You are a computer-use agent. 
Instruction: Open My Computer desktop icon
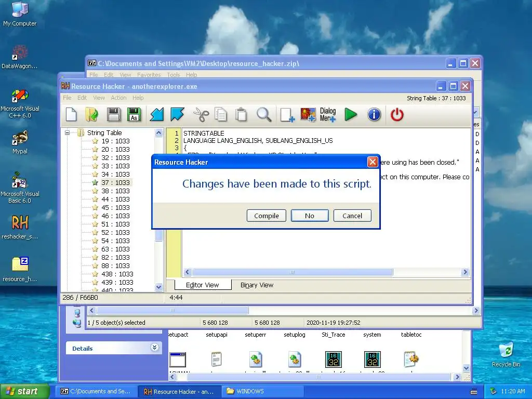coord(20,14)
